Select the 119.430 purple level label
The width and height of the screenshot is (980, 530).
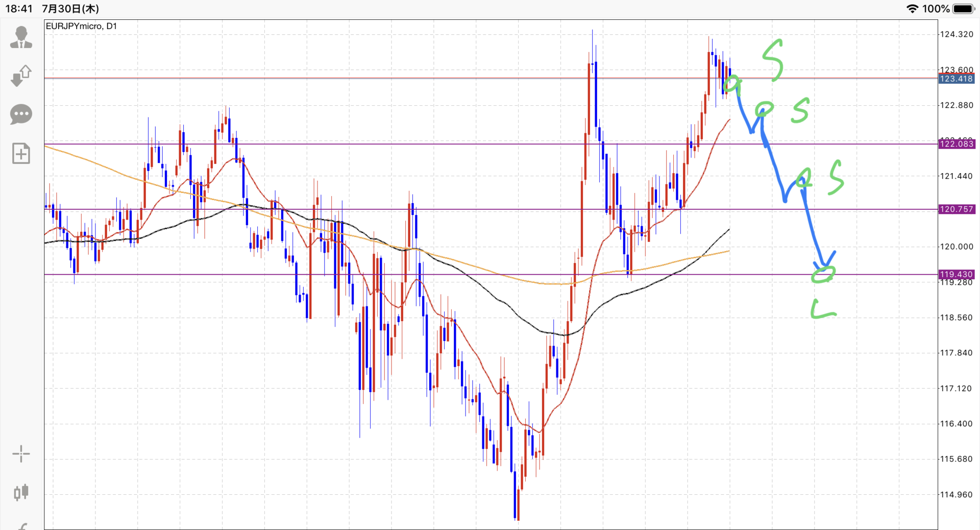pyautogui.click(x=957, y=274)
